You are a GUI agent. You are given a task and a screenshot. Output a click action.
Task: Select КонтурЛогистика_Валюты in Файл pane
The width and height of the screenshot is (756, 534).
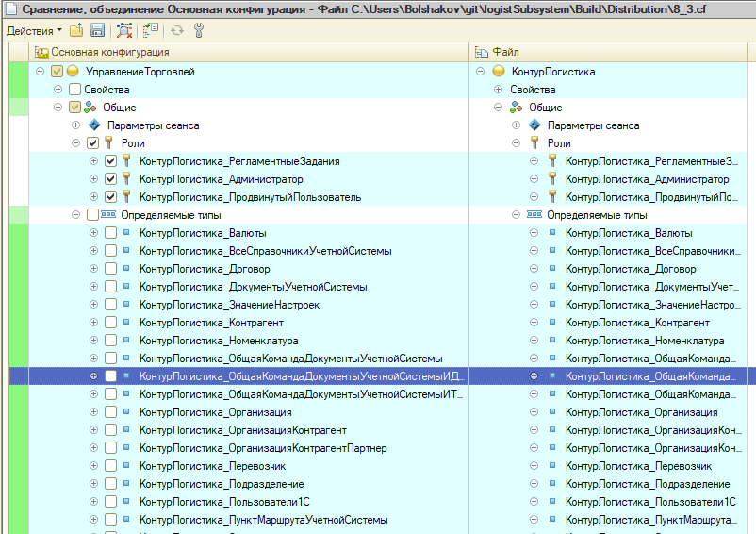(x=629, y=233)
